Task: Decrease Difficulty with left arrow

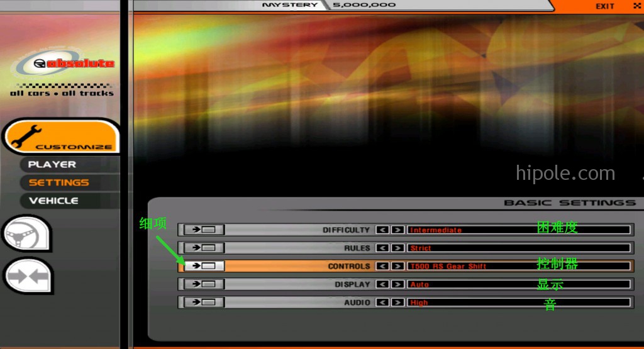Action: coord(382,230)
